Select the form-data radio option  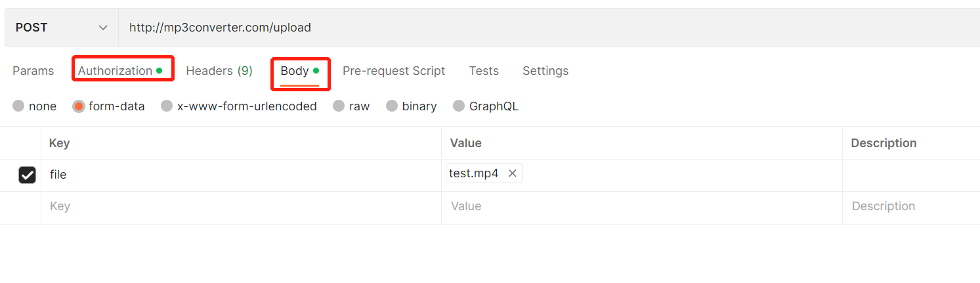pos(79,106)
